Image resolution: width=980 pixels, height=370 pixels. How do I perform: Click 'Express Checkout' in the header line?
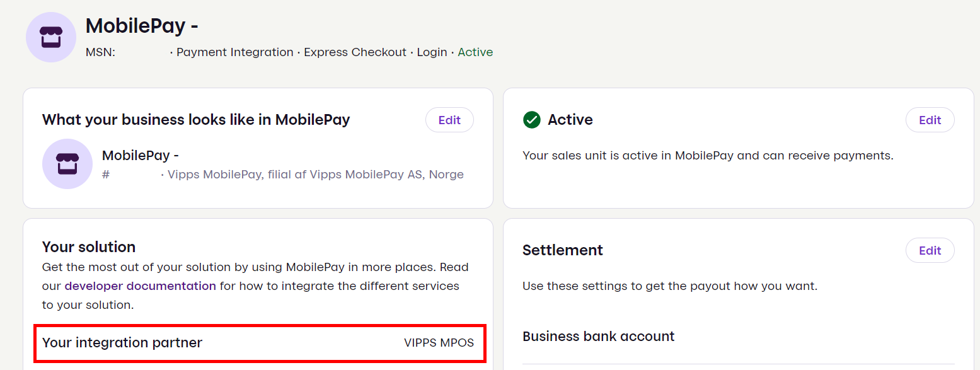355,52
